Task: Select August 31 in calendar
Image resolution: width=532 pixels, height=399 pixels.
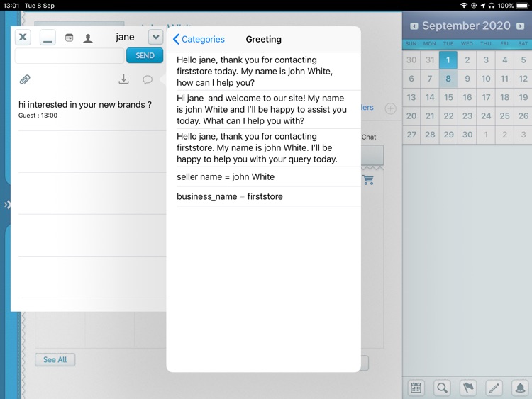Action: tap(430, 60)
